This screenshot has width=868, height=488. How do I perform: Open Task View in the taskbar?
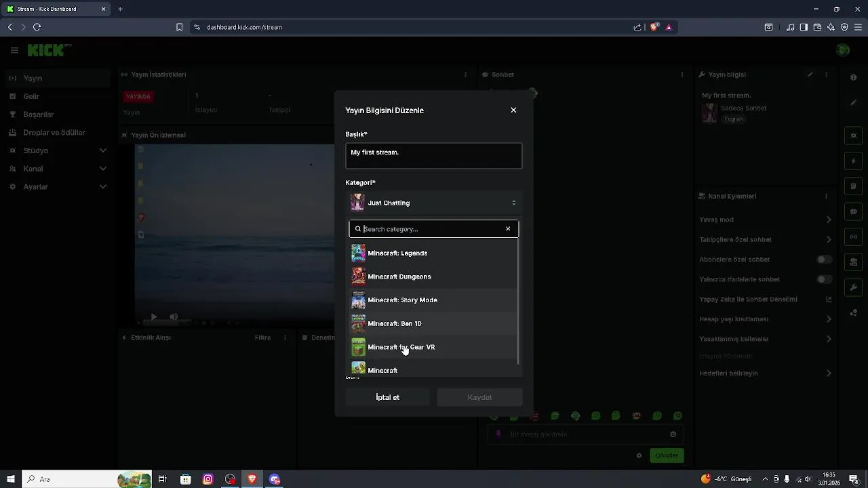[163, 479]
